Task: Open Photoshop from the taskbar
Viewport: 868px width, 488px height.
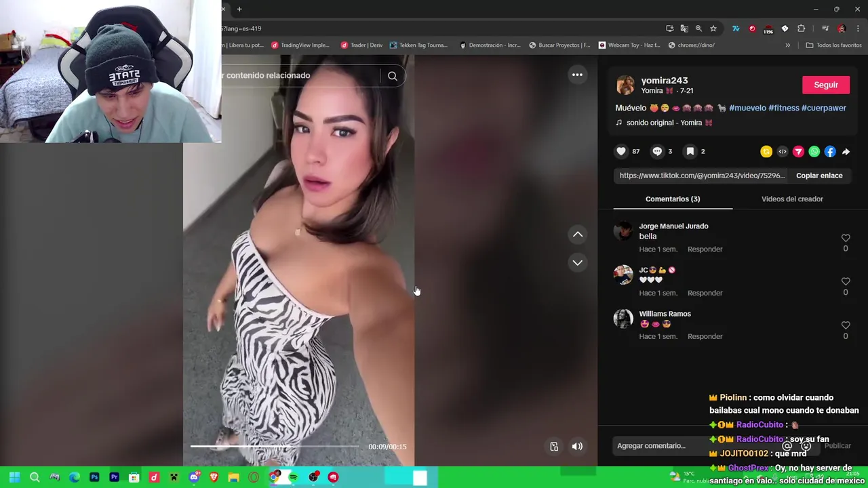Action: coord(94,477)
